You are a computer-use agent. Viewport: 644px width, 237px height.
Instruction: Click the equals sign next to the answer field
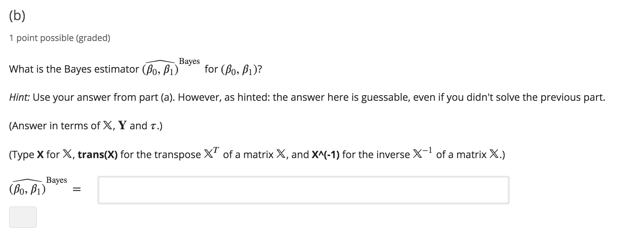(77, 189)
